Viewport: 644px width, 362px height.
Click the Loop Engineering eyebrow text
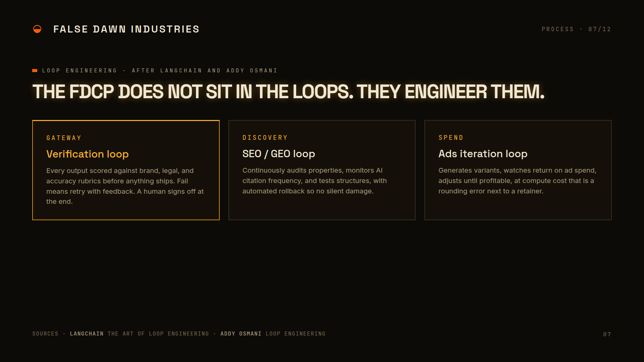pyautogui.click(x=160, y=70)
